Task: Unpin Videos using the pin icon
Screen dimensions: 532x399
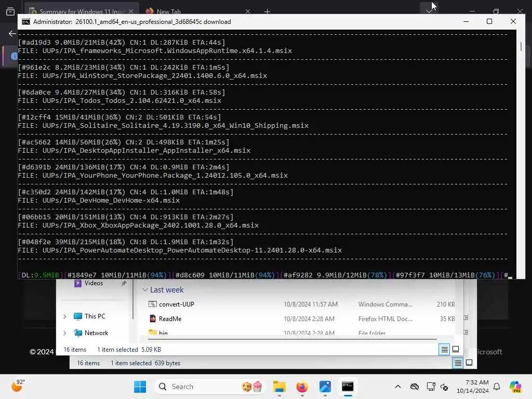Action: [x=124, y=283]
